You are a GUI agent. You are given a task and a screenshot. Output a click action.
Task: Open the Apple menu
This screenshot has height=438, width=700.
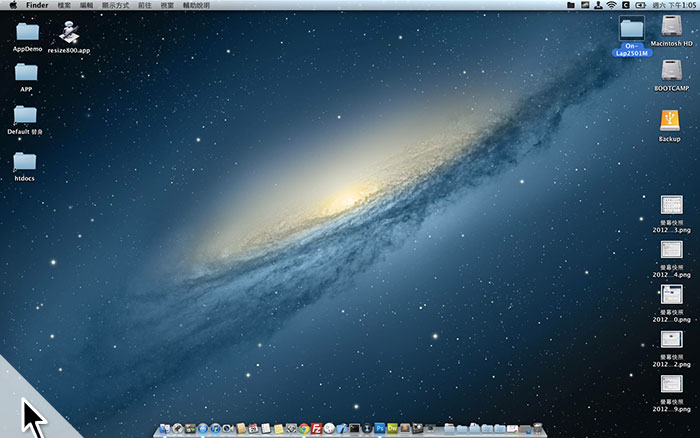pyautogui.click(x=13, y=5)
